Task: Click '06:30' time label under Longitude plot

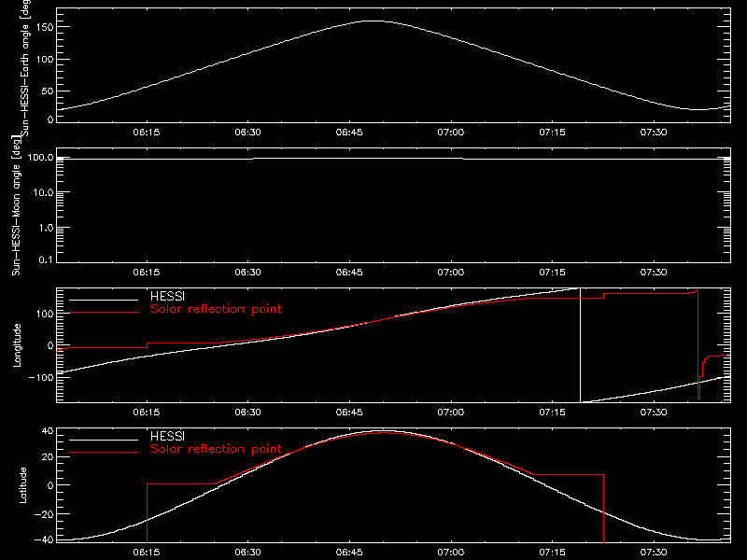Action: (247, 412)
